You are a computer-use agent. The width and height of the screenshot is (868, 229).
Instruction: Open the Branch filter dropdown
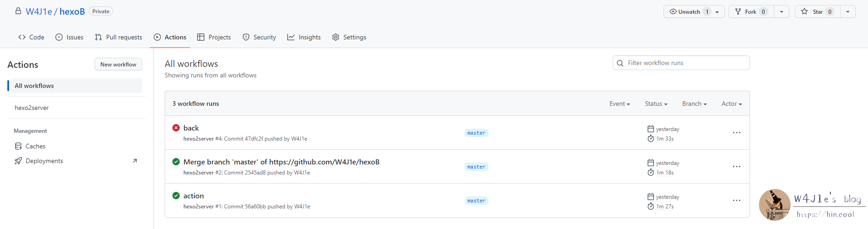695,104
